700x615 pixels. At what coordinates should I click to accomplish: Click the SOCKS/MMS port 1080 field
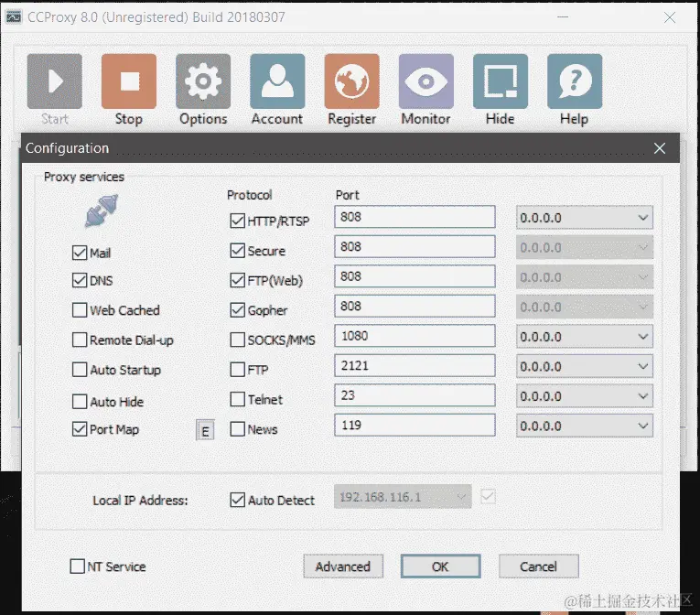[x=415, y=336]
